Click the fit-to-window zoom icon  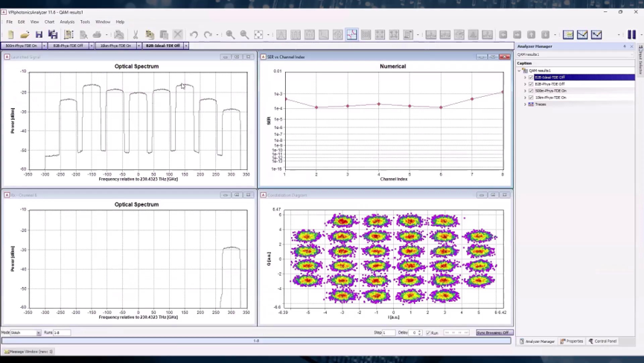tap(258, 34)
